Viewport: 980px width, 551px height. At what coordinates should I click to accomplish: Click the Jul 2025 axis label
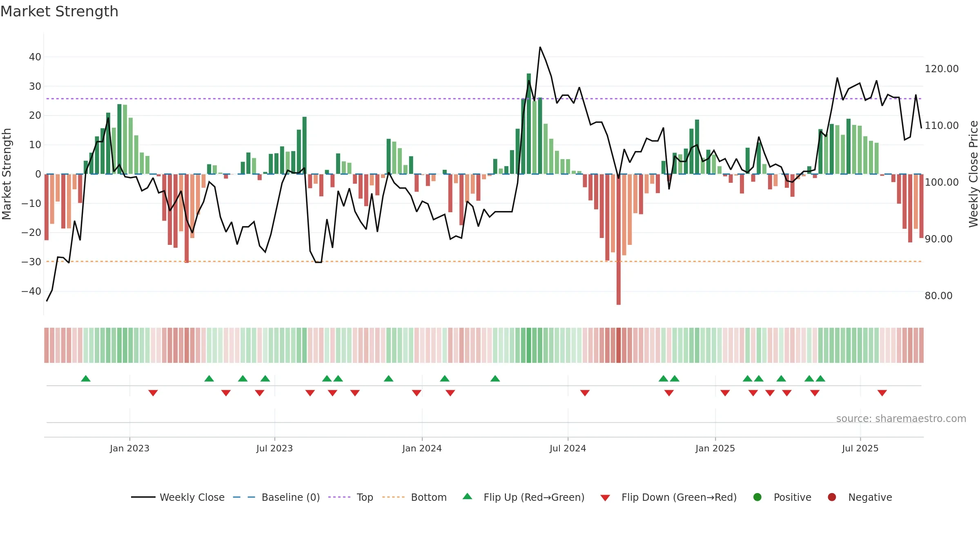(860, 448)
